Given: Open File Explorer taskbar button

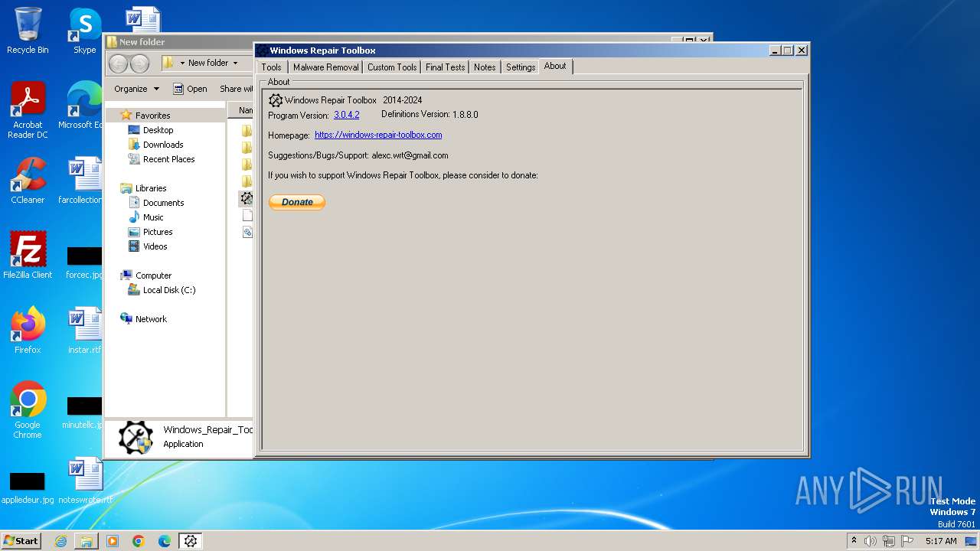Looking at the screenshot, I should pyautogui.click(x=87, y=541).
